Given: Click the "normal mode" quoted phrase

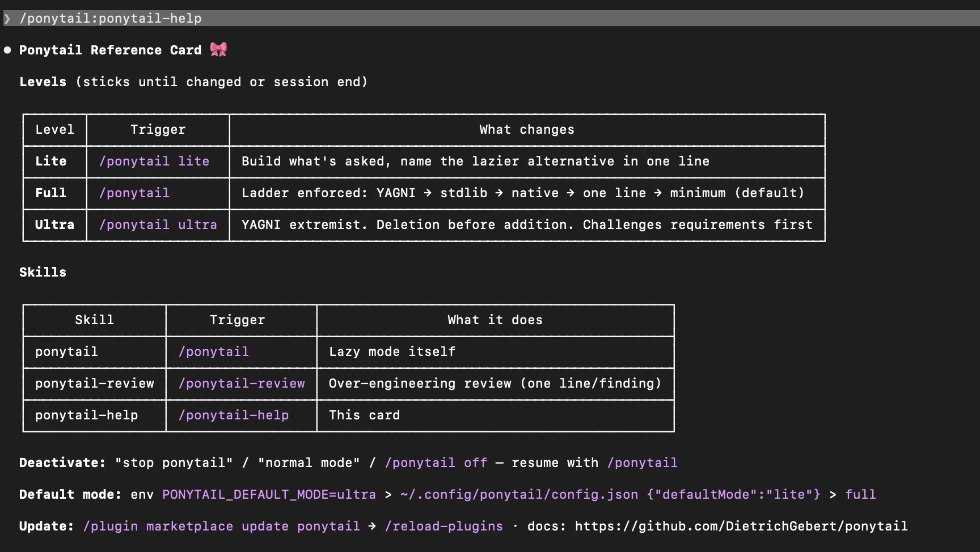Looking at the screenshot, I should coord(309,462).
